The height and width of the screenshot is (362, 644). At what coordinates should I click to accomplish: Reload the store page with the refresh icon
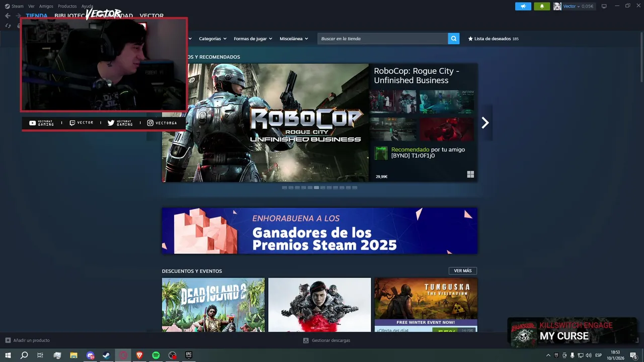tap(8, 26)
